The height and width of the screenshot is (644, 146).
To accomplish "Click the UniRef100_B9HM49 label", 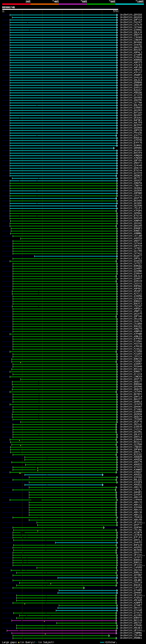I will click(131, 60).
